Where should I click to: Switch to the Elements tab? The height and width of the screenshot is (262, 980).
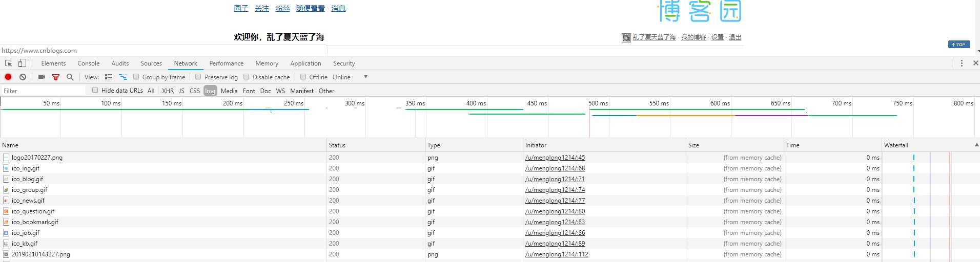tap(53, 63)
